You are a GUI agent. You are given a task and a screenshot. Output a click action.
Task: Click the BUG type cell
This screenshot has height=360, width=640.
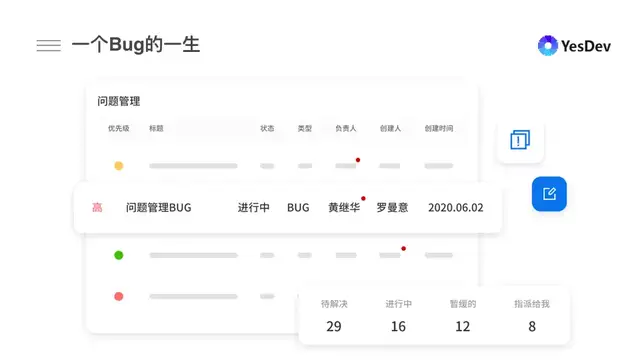pyautogui.click(x=298, y=207)
